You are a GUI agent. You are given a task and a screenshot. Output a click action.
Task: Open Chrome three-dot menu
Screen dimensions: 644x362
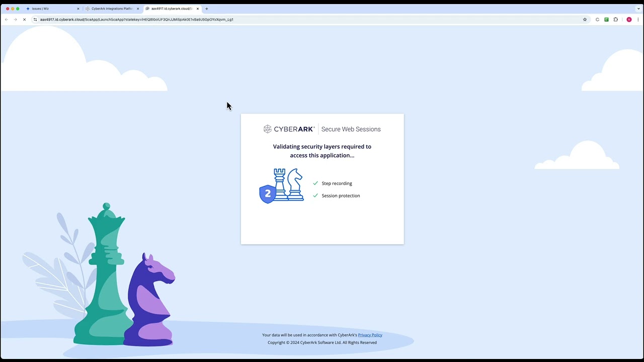[638, 20]
